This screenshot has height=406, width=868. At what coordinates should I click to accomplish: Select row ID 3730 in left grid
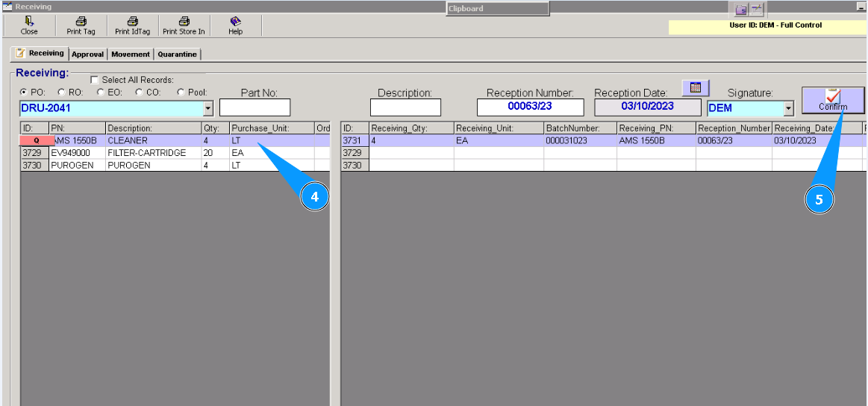(35, 165)
